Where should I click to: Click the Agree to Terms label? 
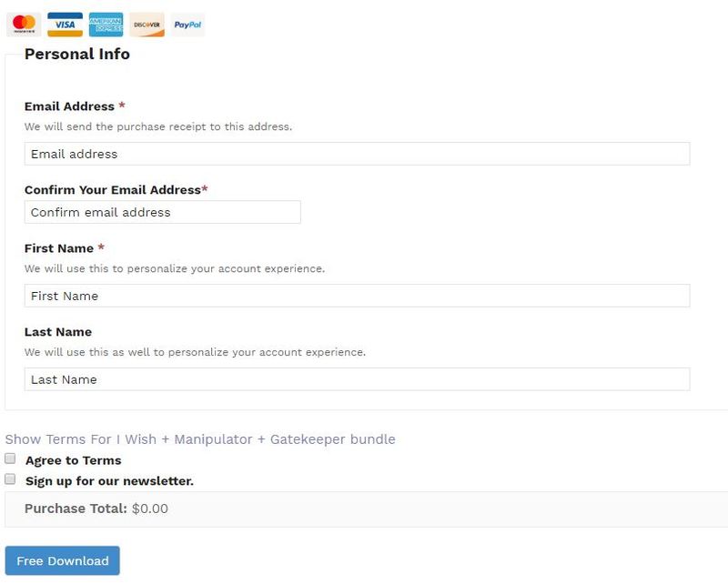[x=73, y=460]
